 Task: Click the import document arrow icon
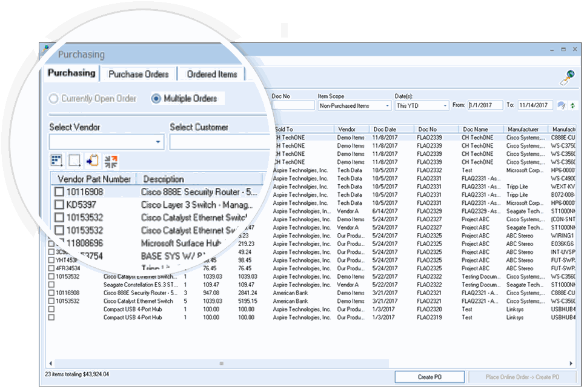(92, 161)
